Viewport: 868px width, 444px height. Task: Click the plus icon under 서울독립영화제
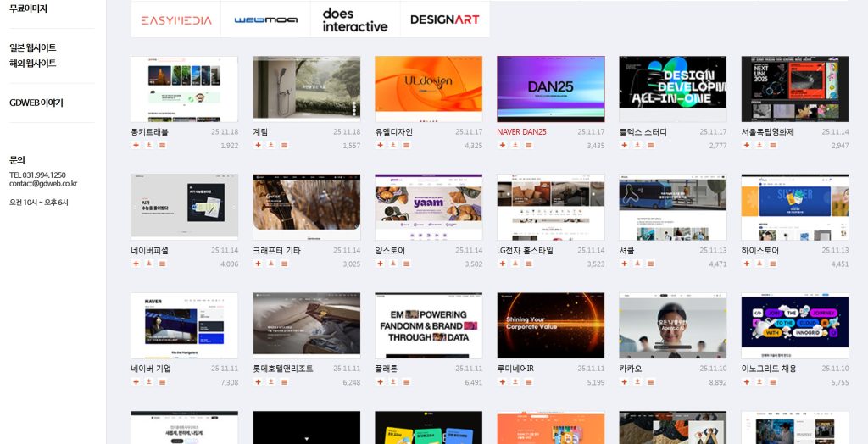[746, 145]
